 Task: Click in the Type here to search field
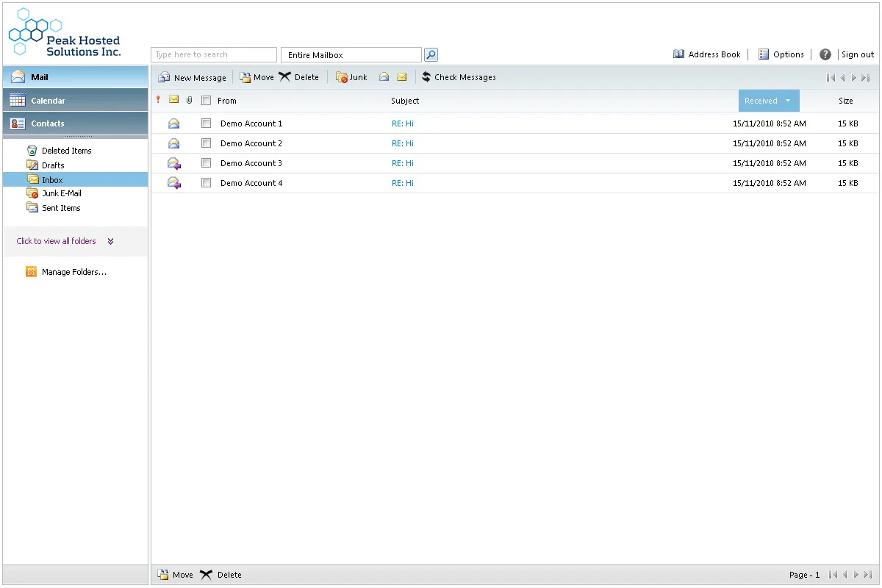click(x=214, y=55)
